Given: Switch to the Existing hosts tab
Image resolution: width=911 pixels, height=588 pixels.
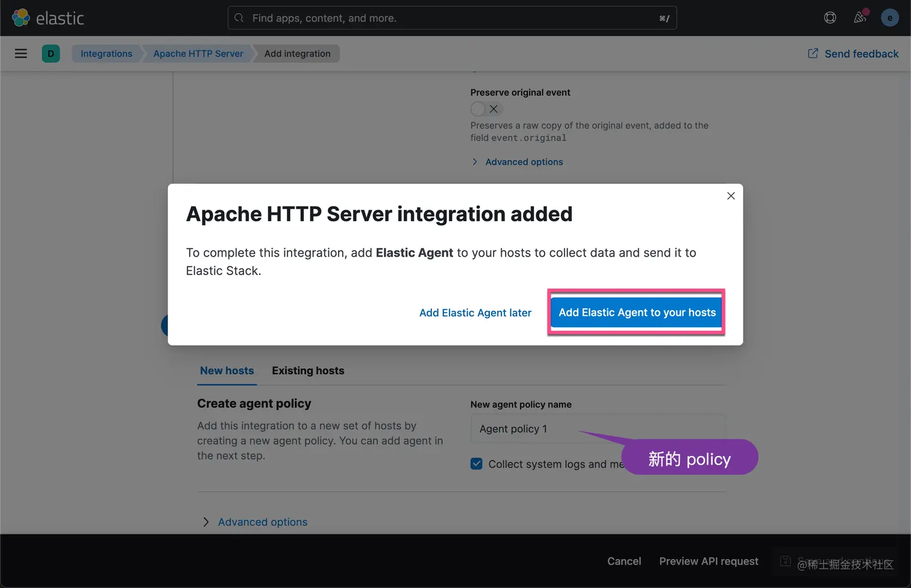Looking at the screenshot, I should coord(308,371).
